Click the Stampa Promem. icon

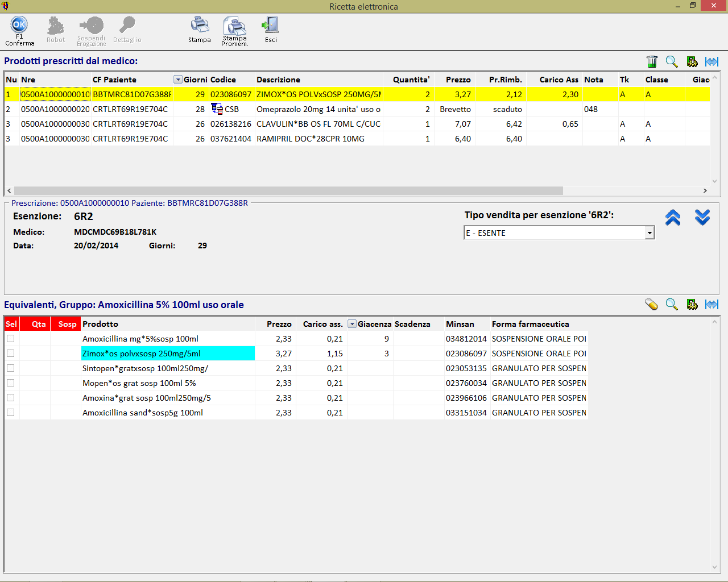tap(234, 26)
